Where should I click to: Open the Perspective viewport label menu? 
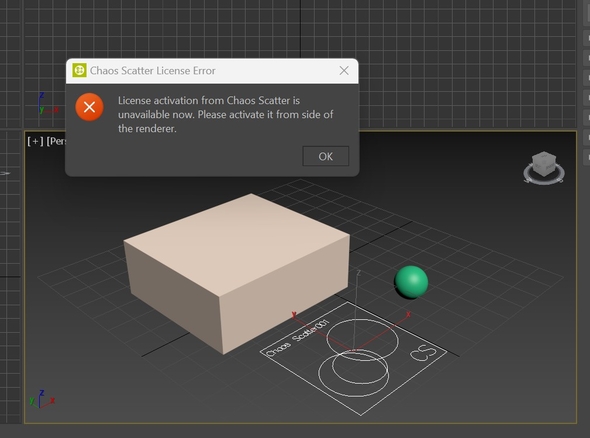(55, 141)
